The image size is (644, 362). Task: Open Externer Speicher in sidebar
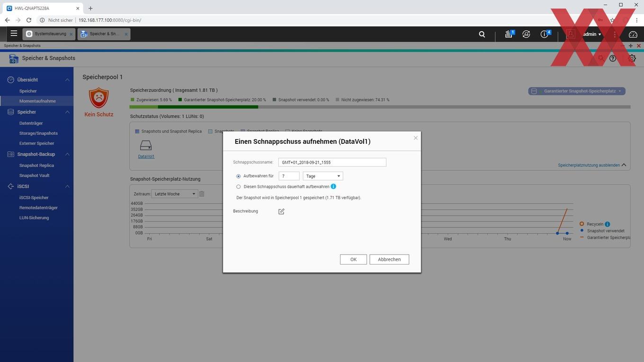pos(36,143)
